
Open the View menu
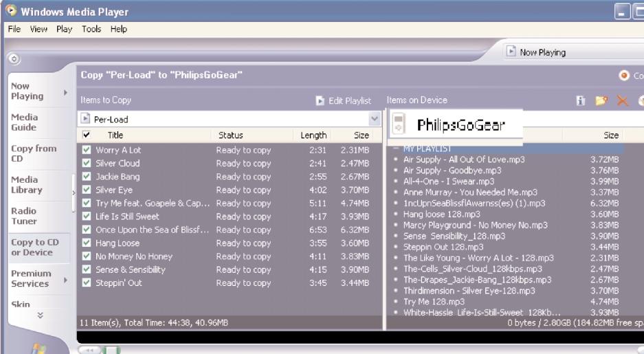tap(38, 29)
